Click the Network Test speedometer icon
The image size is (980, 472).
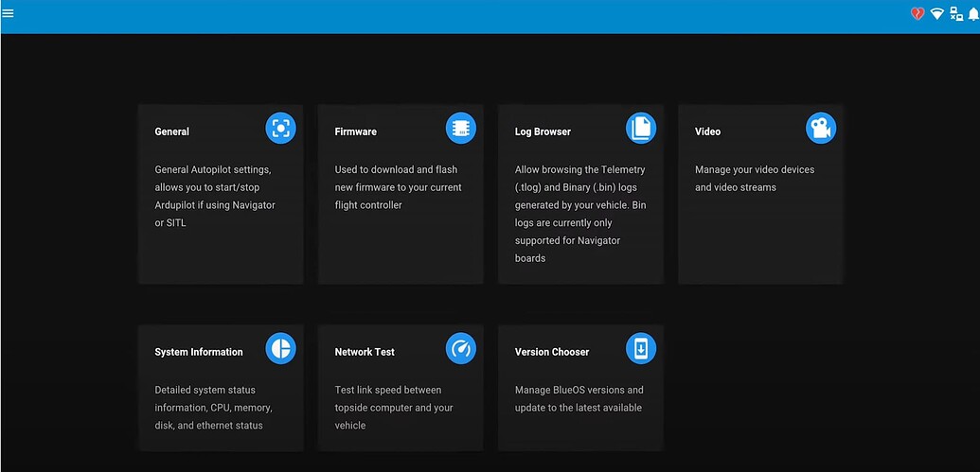coord(460,348)
